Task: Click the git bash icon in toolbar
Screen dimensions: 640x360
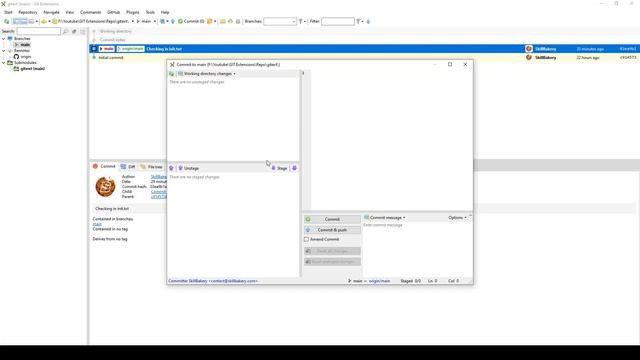Action: (x=230, y=21)
